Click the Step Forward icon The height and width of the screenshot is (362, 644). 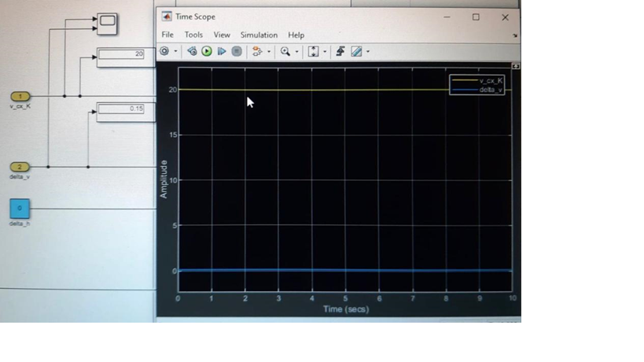pyautogui.click(x=222, y=51)
